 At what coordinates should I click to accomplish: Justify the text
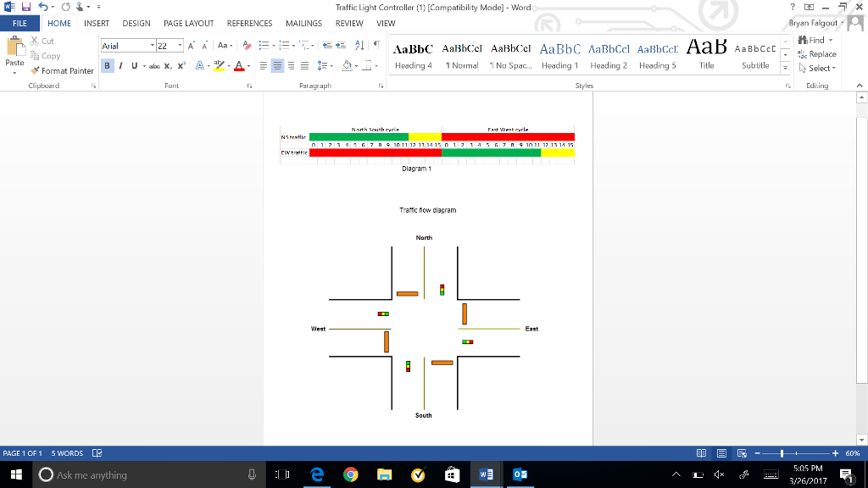[304, 66]
